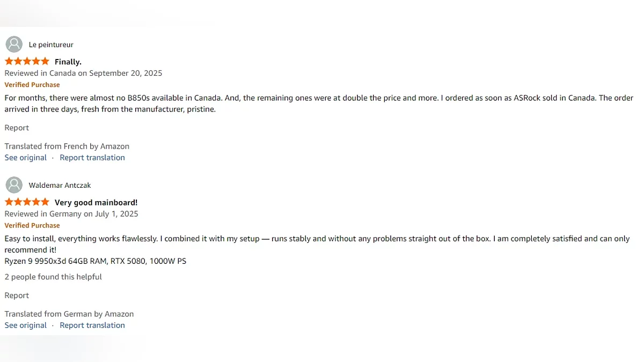The height and width of the screenshot is (362, 644).
Task: Report the Le peintureur review
Action: coord(17,128)
